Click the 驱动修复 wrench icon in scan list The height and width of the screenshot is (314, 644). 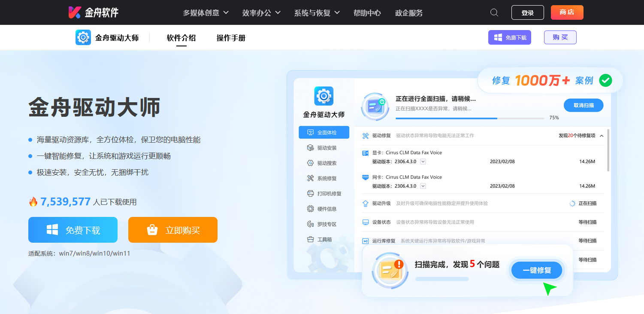pos(366,136)
